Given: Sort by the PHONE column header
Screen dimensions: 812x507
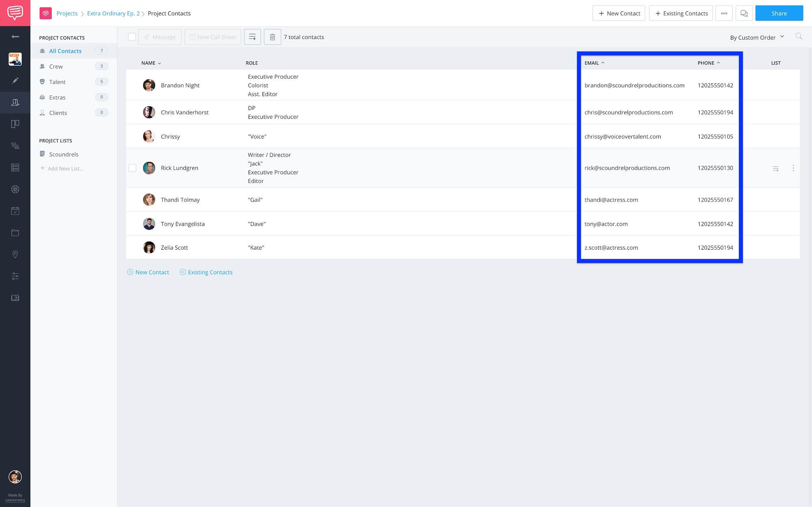Looking at the screenshot, I should (x=709, y=63).
